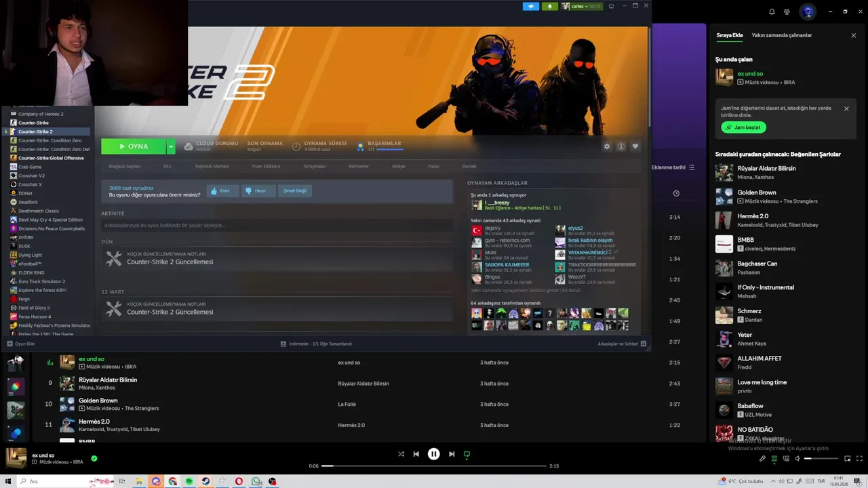Image resolution: width=868 pixels, height=488 pixels.
Task: Open friend SAGOPA KAJMEEER's entry
Action: [x=502, y=267]
